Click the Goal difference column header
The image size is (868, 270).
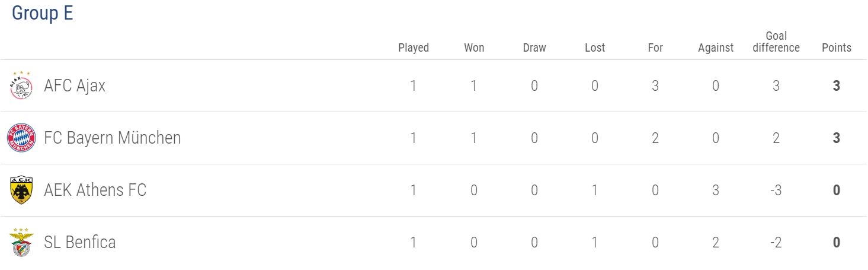(x=776, y=42)
